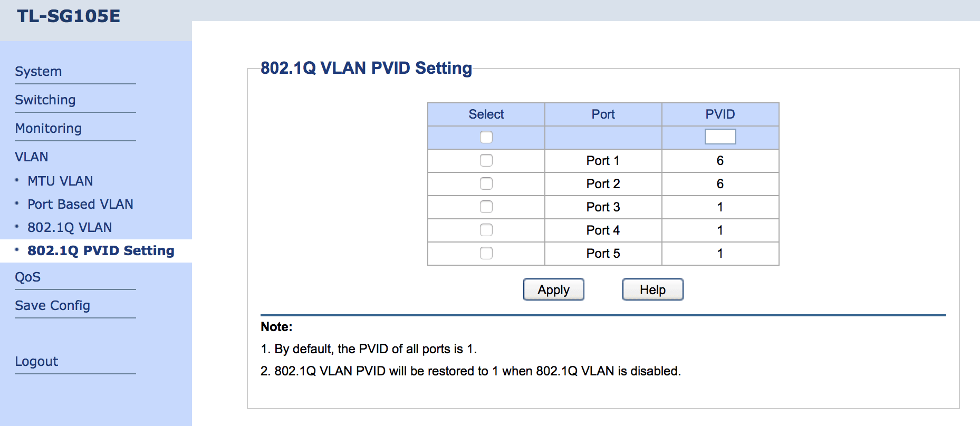Tick the Port 3 select checkbox
Viewport: 980px width, 426px height.
(x=486, y=207)
